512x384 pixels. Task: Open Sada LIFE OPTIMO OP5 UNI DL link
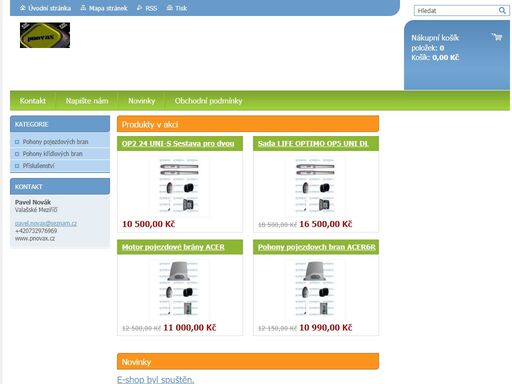[x=313, y=144]
